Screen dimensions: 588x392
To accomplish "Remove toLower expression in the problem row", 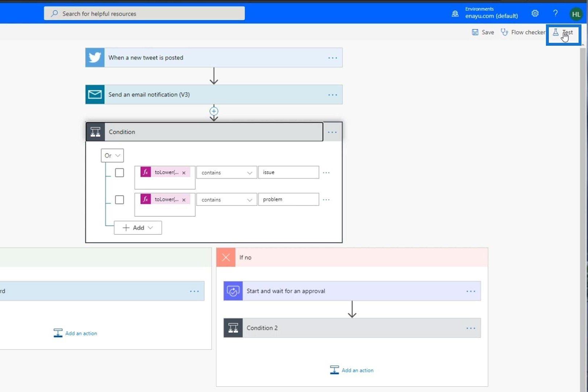I will click(184, 200).
